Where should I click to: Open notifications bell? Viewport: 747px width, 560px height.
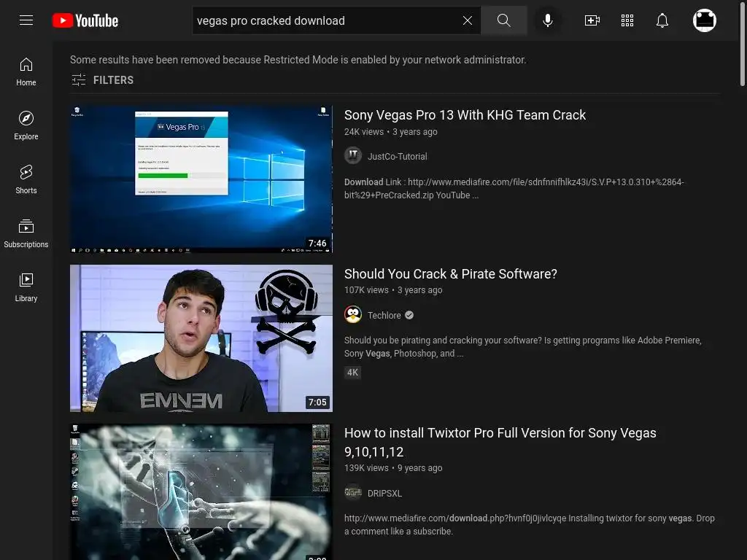(662, 20)
